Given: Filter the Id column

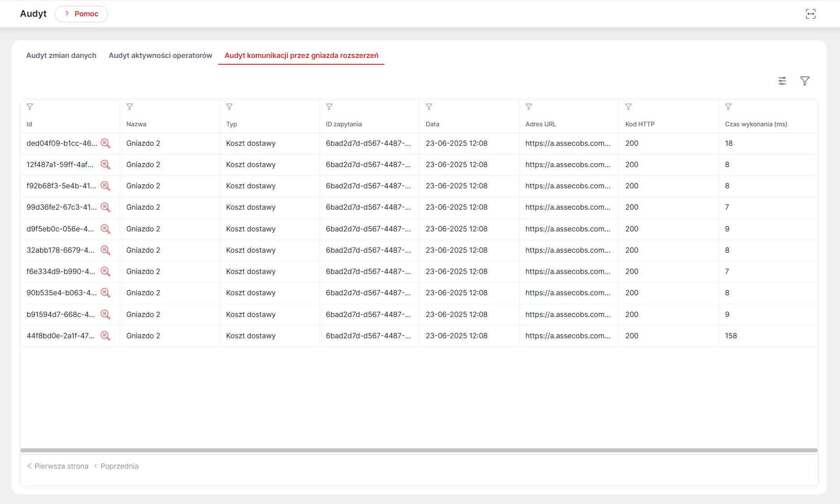Looking at the screenshot, I should 30,107.
